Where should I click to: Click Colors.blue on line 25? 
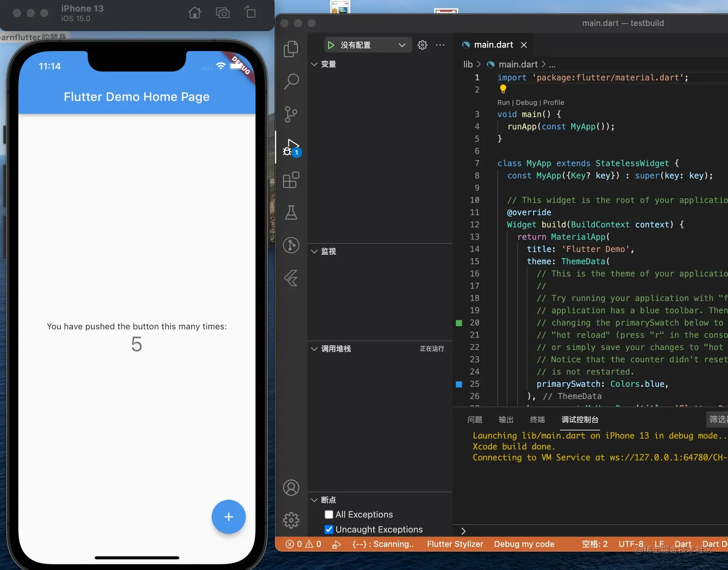637,384
